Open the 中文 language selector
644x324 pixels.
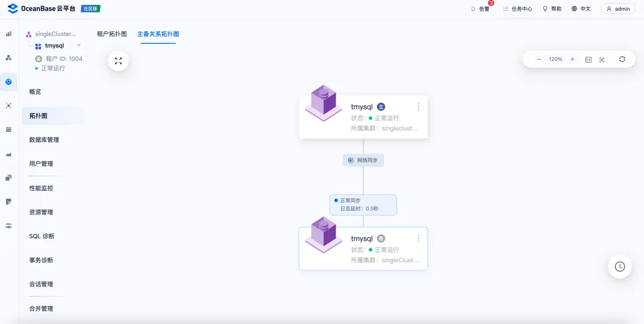click(x=581, y=8)
